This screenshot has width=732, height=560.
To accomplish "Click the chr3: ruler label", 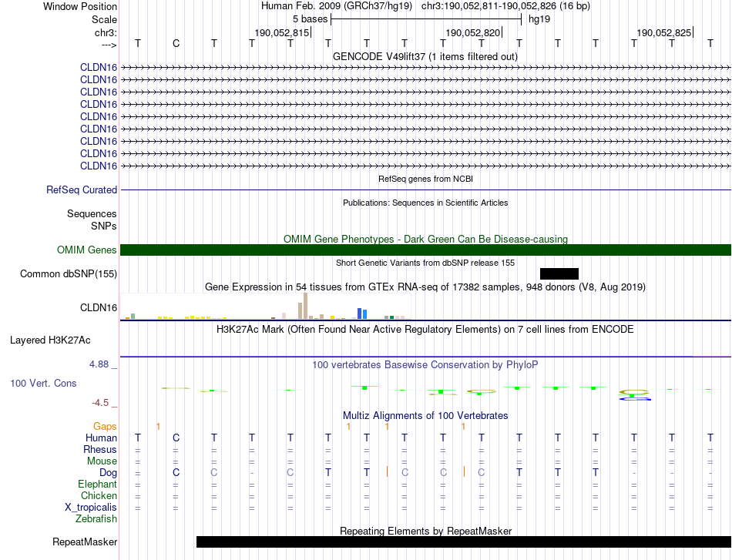I will coord(106,32).
